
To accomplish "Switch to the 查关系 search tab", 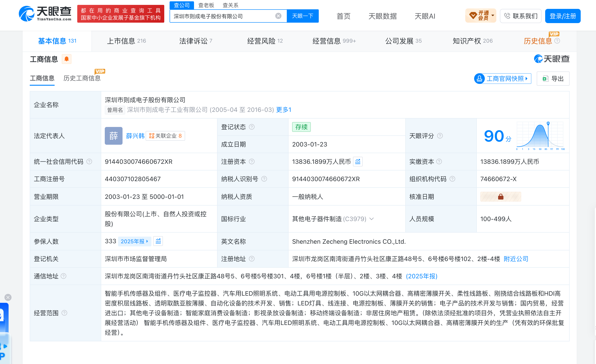I will 230,5.
